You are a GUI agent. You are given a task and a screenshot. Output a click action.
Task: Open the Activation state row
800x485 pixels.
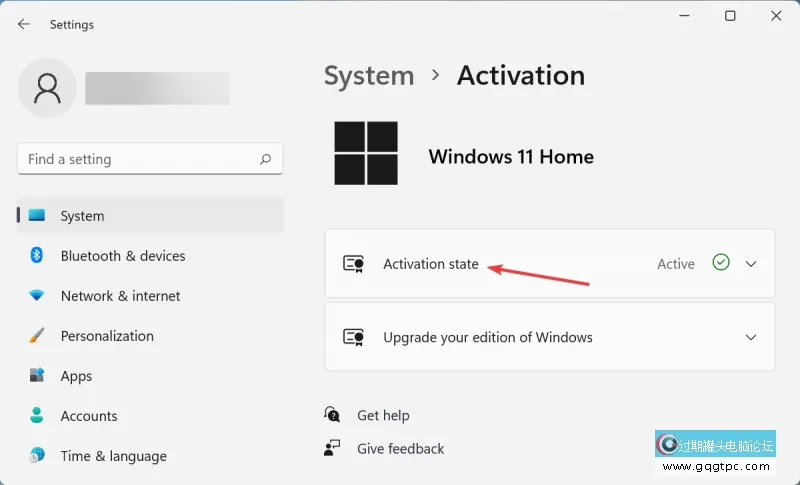click(431, 264)
